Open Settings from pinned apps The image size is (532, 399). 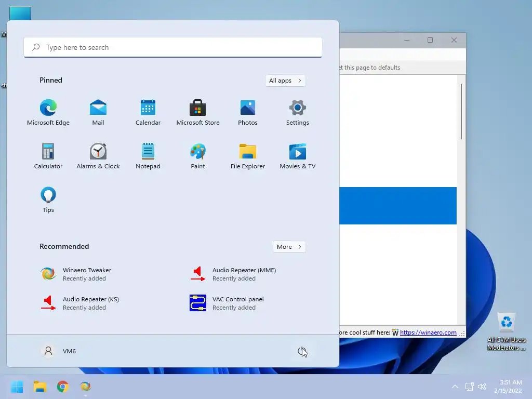[x=298, y=113]
